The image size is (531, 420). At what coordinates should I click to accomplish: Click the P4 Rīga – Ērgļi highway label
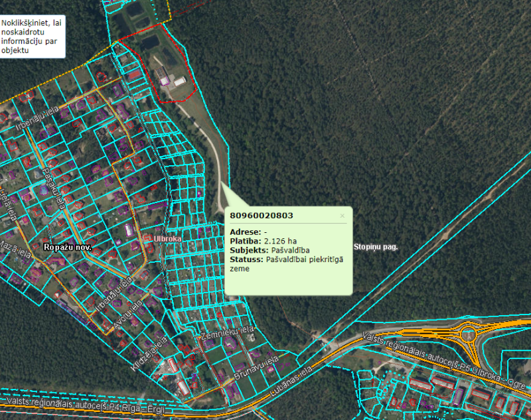click(x=86, y=405)
